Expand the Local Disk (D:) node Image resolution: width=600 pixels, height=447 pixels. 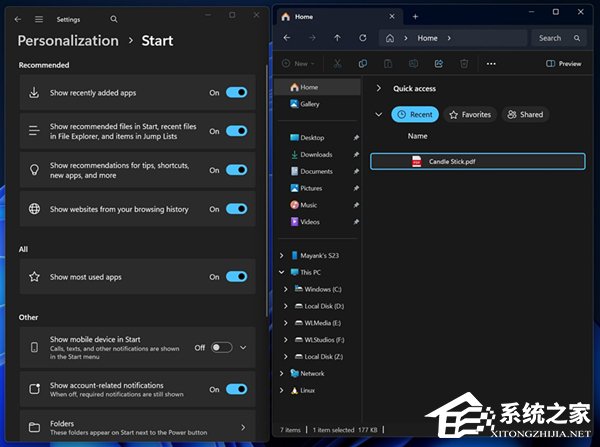pyautogui.click(x=285, y=306)
